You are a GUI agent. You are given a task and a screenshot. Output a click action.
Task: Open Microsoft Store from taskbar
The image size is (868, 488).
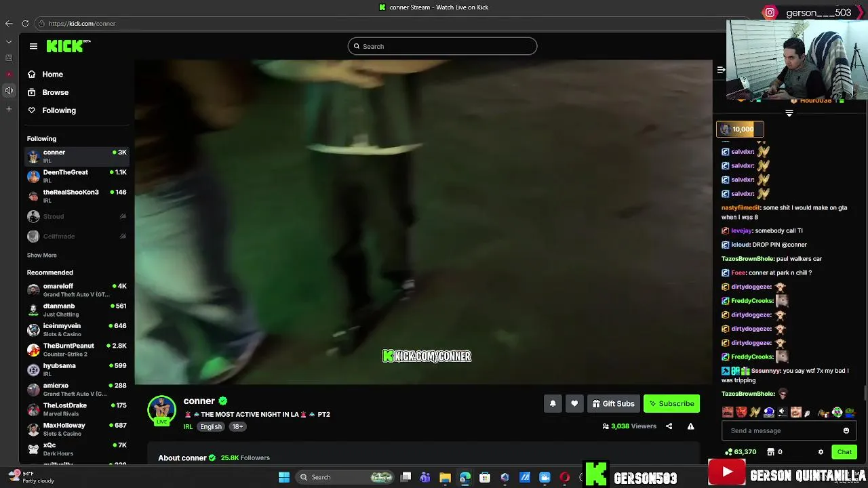[484, 477]
